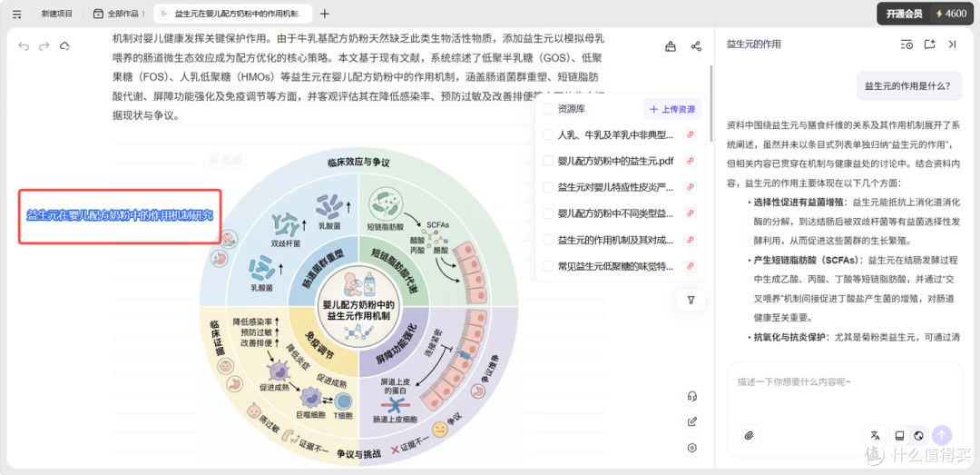Add a new tab with the plus icon
The image size is (980, 475).
click(x=324, y=14)
